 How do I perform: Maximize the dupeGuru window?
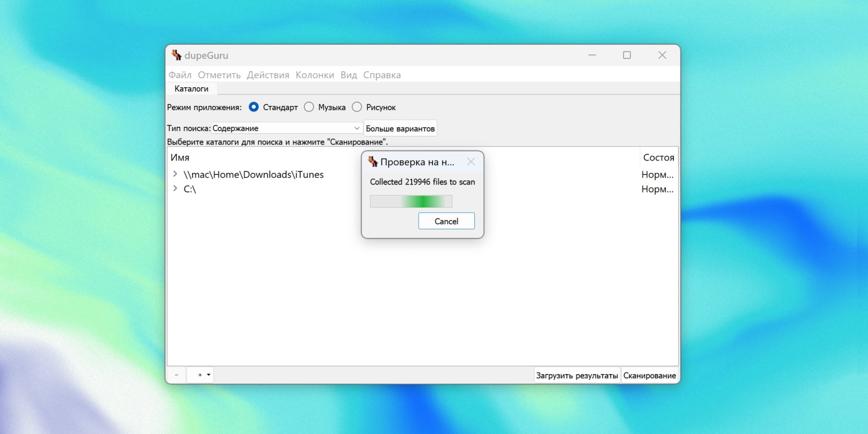[627, 55]
